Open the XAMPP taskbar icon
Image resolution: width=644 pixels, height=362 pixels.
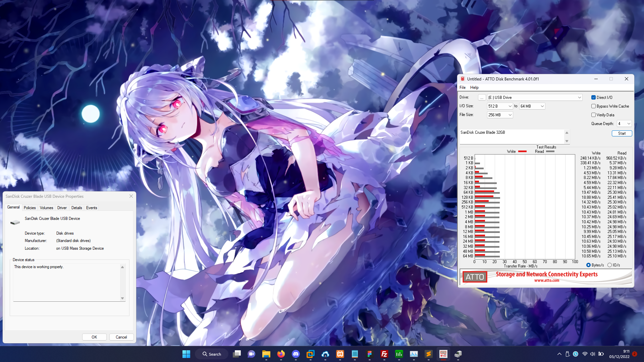(x=340, y=354)
